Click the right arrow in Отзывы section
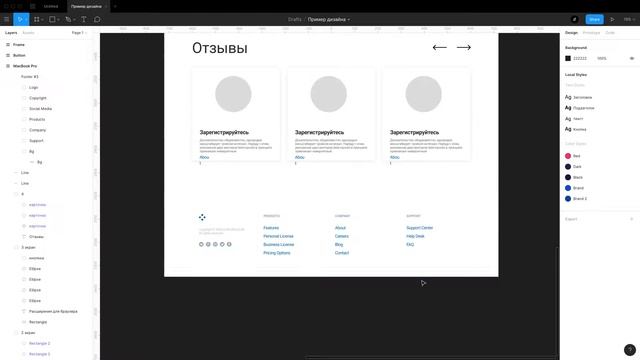 (464, 47)
